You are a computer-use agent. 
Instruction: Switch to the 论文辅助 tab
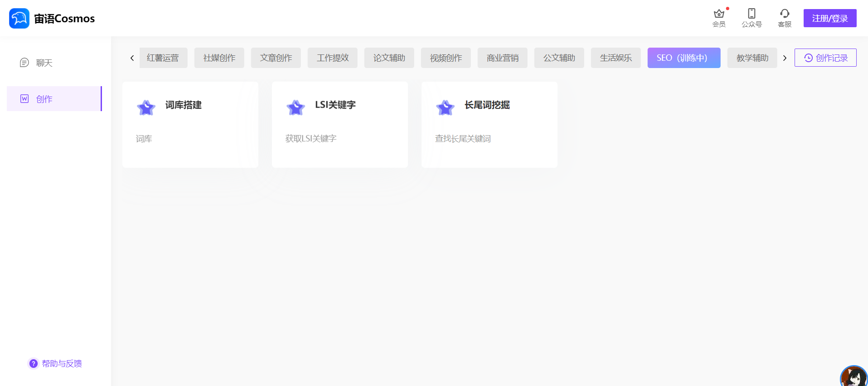click(x=389, y=58)
